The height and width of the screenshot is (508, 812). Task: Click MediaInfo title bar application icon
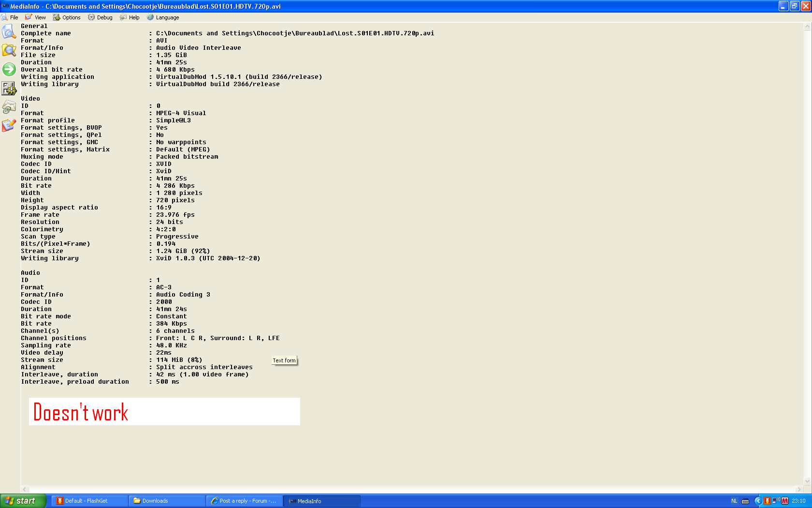(5, 6)
